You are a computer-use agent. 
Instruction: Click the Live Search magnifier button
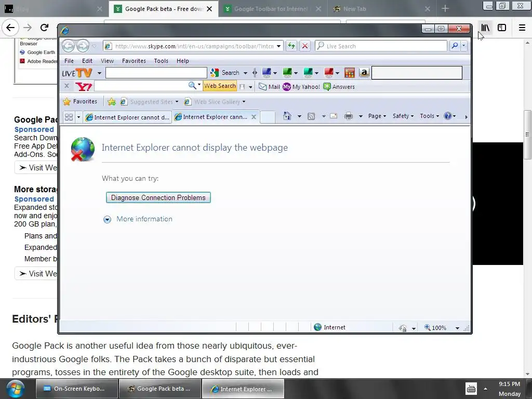click(x=455, y=46)
